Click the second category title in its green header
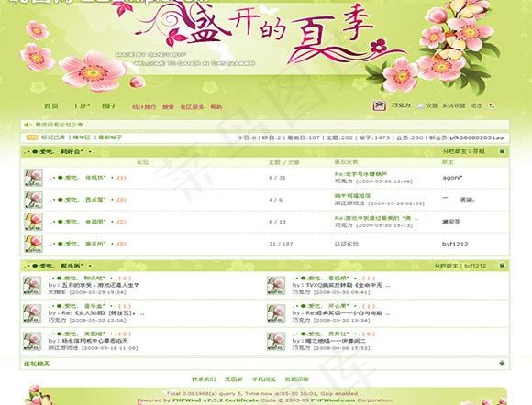Screen dimensions: 532x405 (x=59, y=266)
